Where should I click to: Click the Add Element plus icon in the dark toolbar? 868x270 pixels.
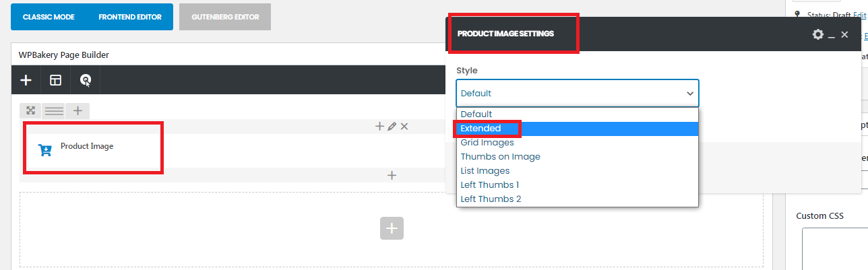(x=26, y=80)
